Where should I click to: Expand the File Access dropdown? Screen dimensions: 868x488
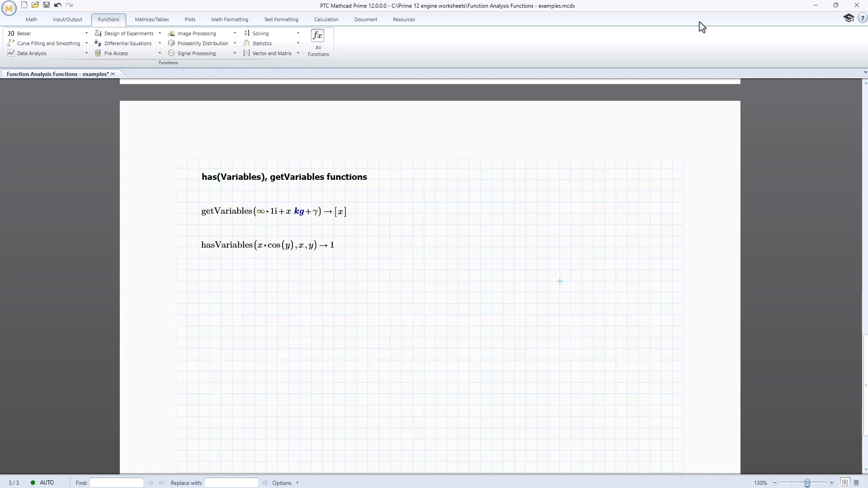click(160, 53)
